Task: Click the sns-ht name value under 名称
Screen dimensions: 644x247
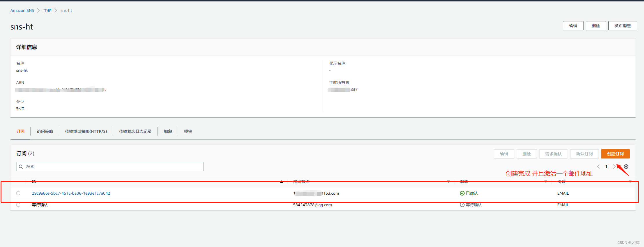Action: tap(22, 70)
